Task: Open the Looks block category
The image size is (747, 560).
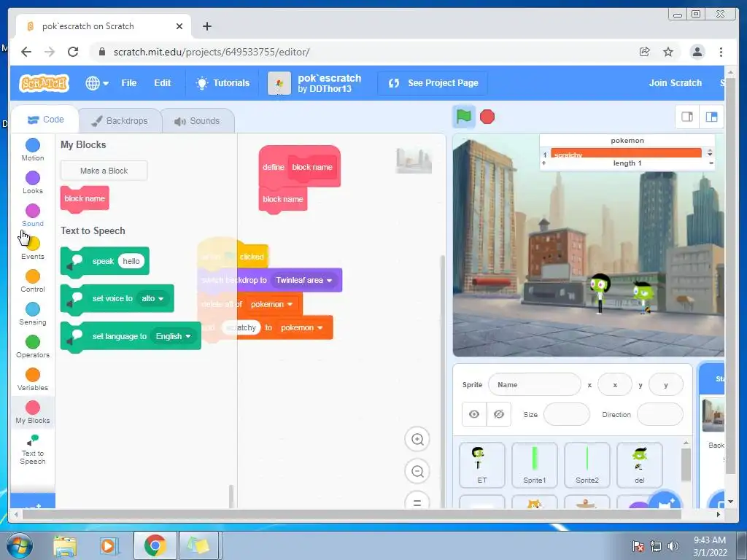Action: 32,182
